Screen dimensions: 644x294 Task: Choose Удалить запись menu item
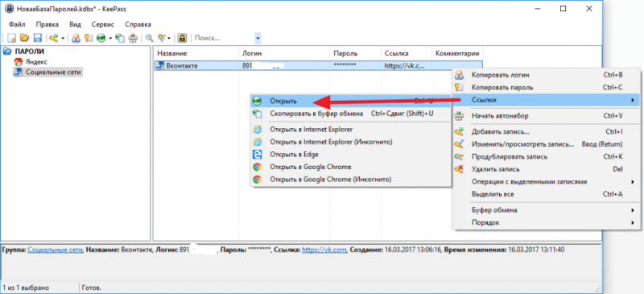tap(546, 169)
